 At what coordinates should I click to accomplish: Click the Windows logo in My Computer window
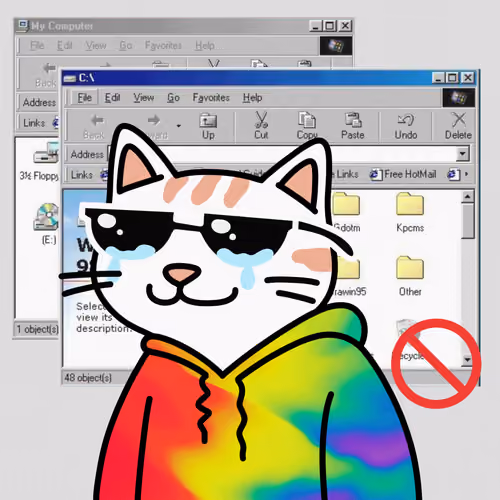pos(336,46)
